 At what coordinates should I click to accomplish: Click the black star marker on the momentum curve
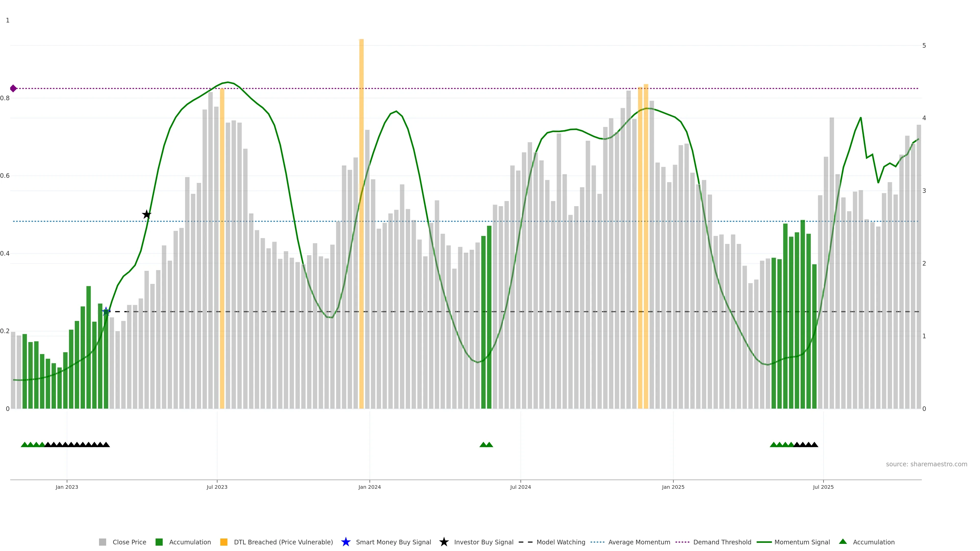coord(146,215)
